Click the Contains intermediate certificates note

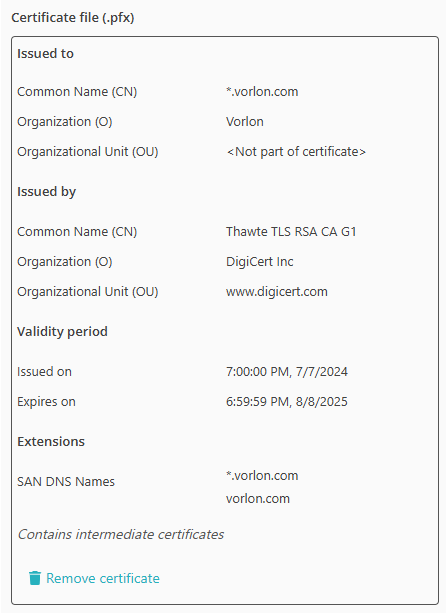(x=121, y=534)
